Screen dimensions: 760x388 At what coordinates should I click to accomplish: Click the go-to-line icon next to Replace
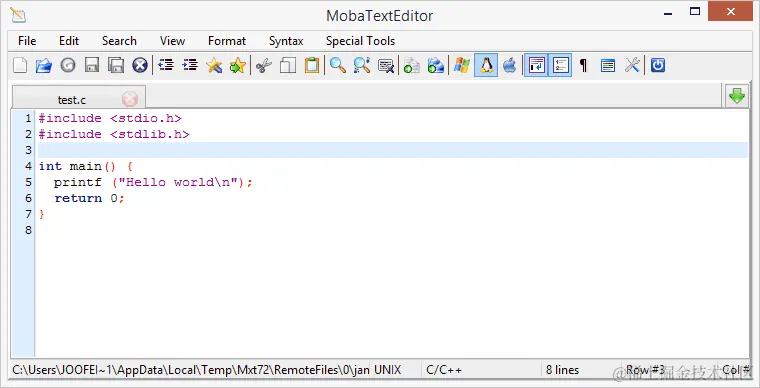(386, 65)
